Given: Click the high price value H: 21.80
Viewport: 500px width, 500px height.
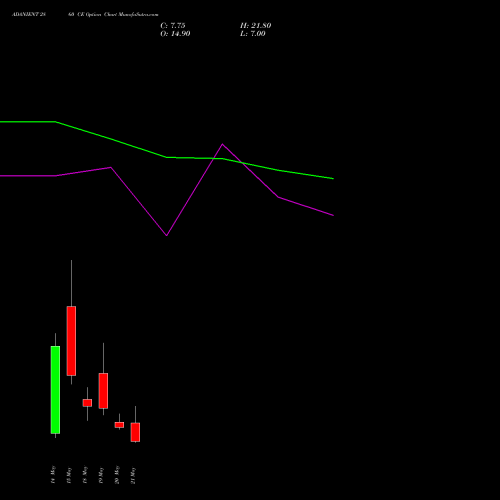Looking at the screenshot, I should pos(256,26).
